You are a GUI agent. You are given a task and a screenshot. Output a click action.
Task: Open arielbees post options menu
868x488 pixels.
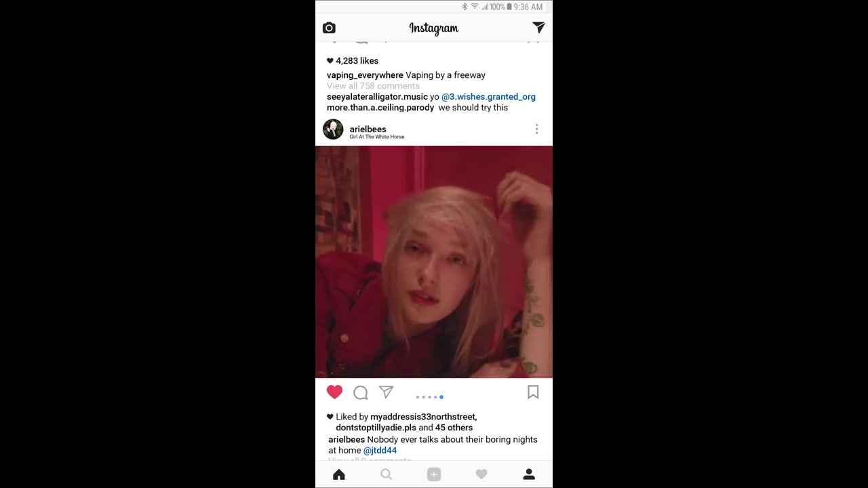tap(536, 129)
